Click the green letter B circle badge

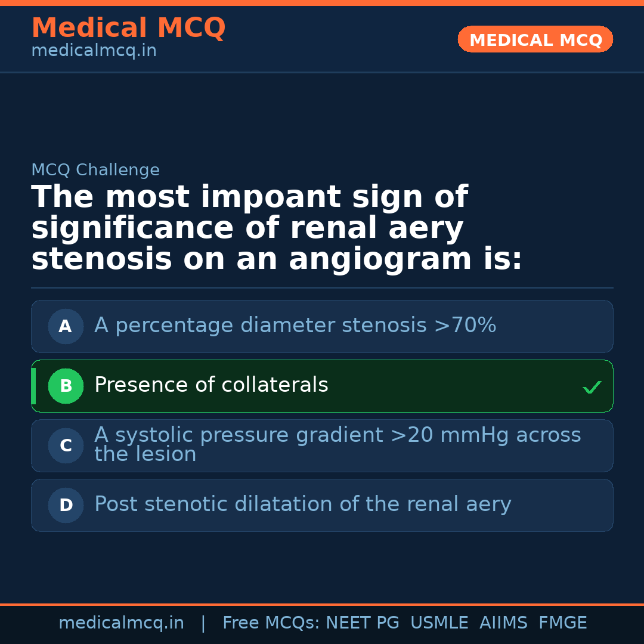pos(66,386)
